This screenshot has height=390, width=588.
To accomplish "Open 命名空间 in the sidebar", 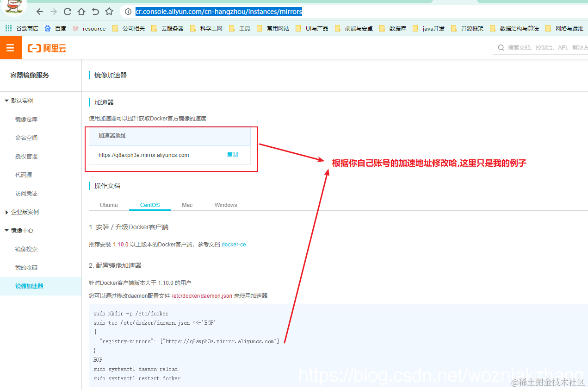I will [x=26, y=138].
